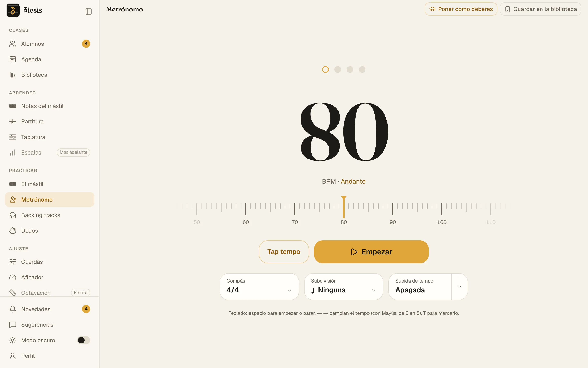Image resolution: width=588 pixels, height=368 pixels.
Task: Click the Tablatura icon
Action: click(13, 137)
